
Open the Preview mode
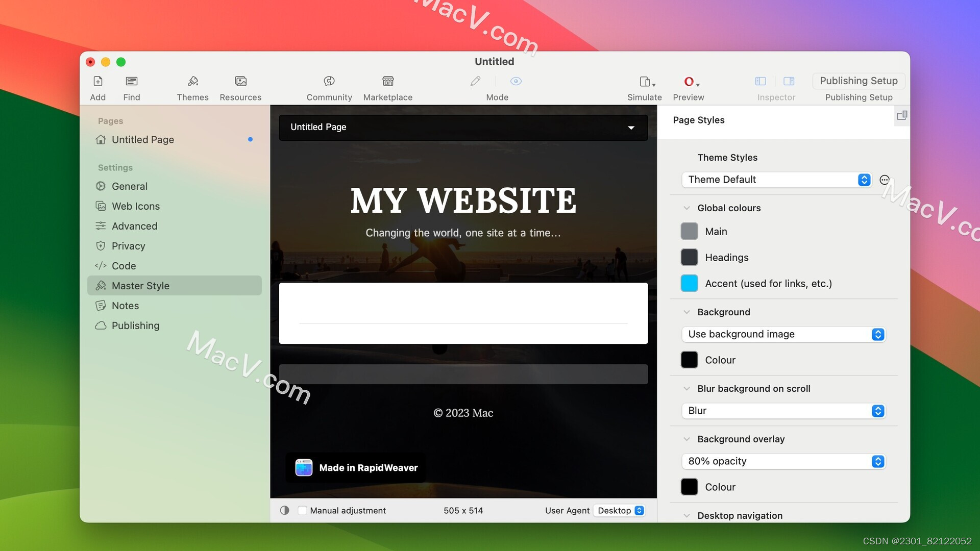(688, 87)
